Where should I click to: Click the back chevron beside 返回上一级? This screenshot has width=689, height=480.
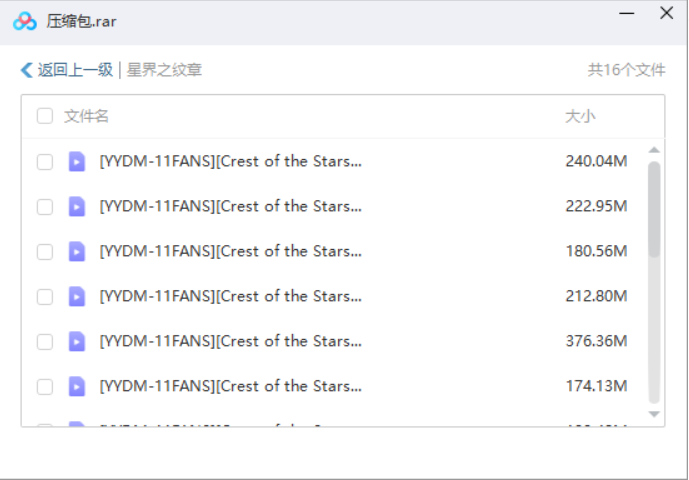(27, 70)
